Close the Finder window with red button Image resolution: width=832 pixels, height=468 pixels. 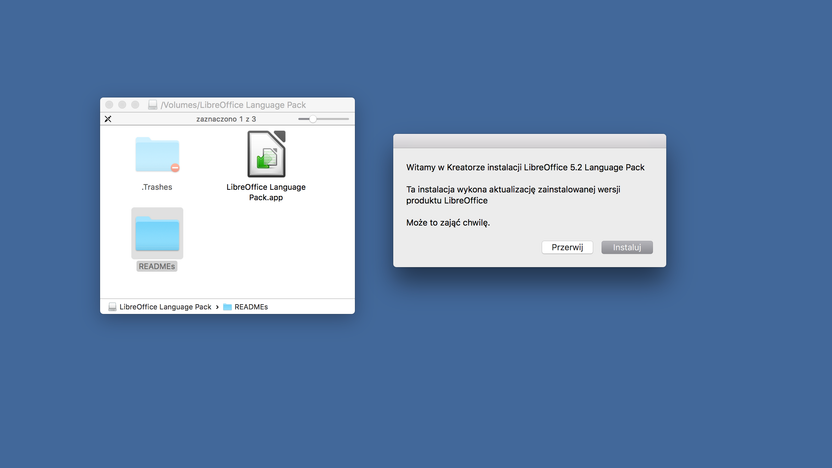pyautogui.click(x=109, y=105)
